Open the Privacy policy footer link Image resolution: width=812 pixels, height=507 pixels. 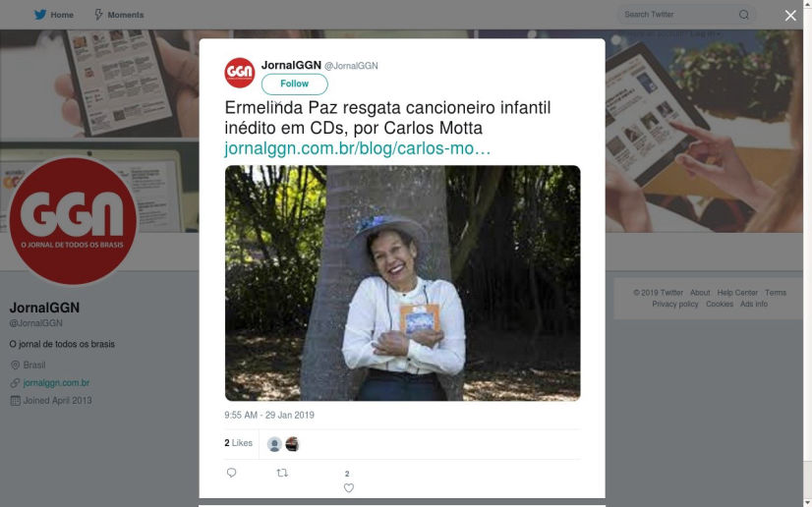click(x=674, y=305)
